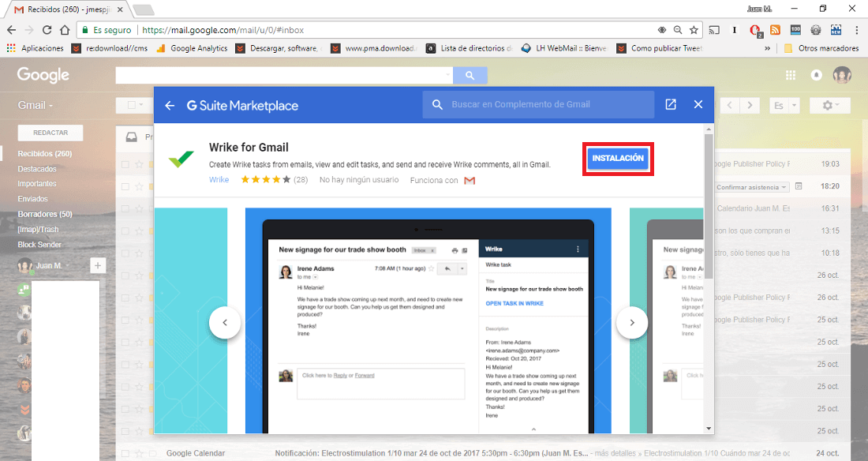Go back in G Suite Marketplace dialog
This screenshot has width=868, height=461.
coord(170,105)
